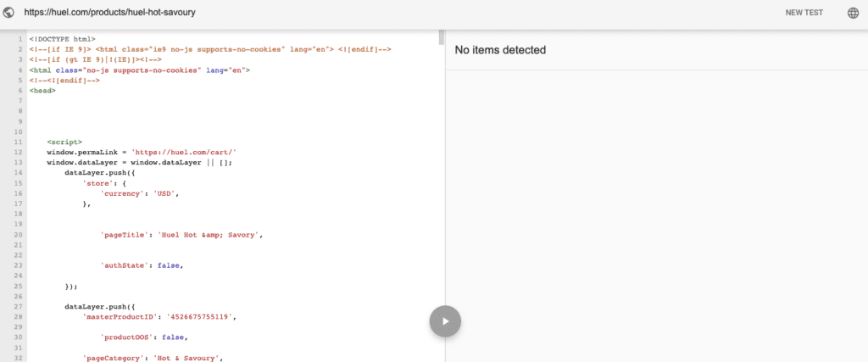
Task: Click the opening <script> tag line
Action: tap(64, 142)
